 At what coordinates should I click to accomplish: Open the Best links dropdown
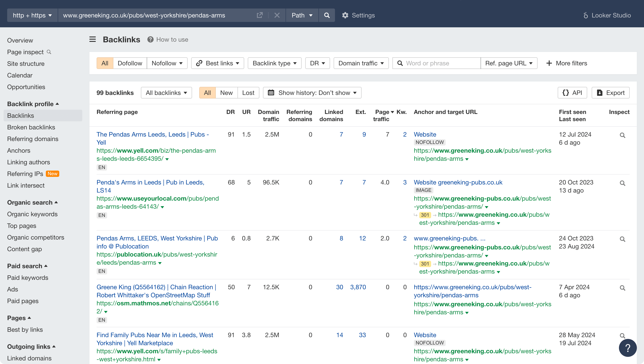(218, 63)
